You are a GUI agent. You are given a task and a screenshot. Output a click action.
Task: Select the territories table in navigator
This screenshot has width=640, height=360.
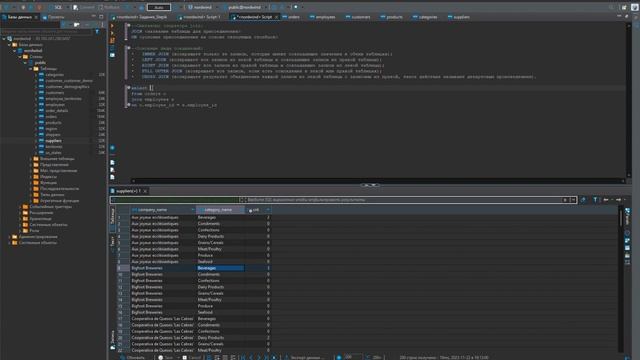53,147
